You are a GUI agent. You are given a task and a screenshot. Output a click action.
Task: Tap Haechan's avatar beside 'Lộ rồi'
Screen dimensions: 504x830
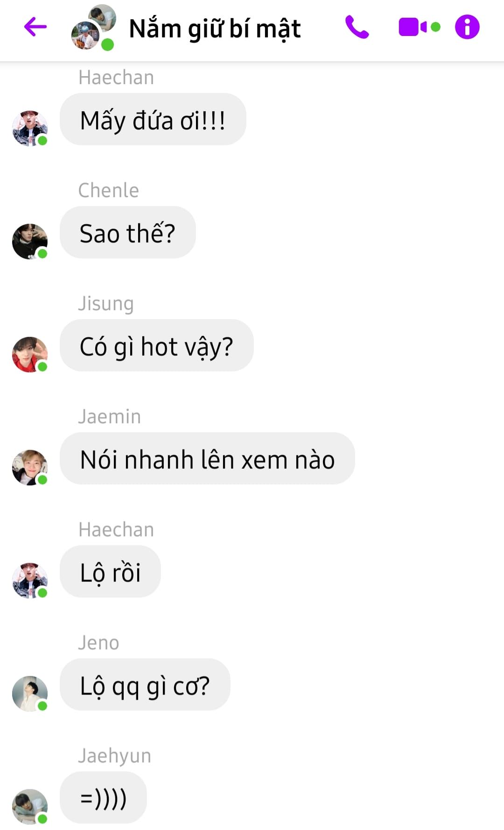[30, 580]
